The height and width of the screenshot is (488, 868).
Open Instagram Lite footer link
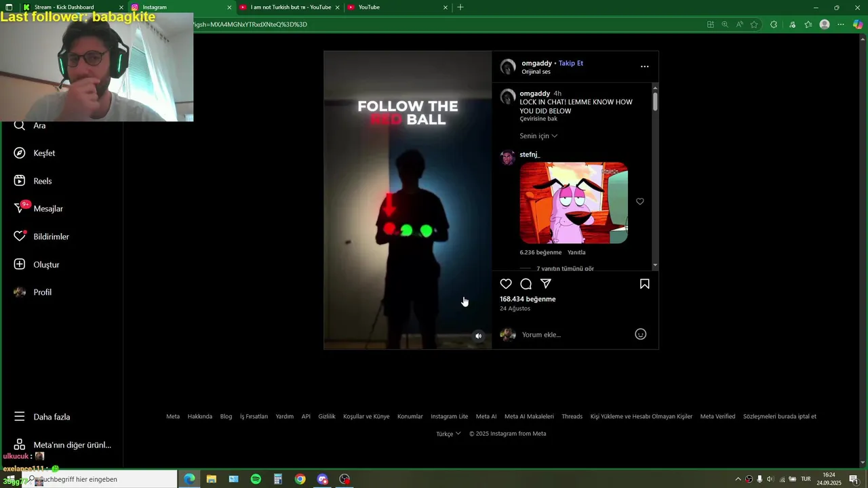pyautogui.click(x=449, y=416)
